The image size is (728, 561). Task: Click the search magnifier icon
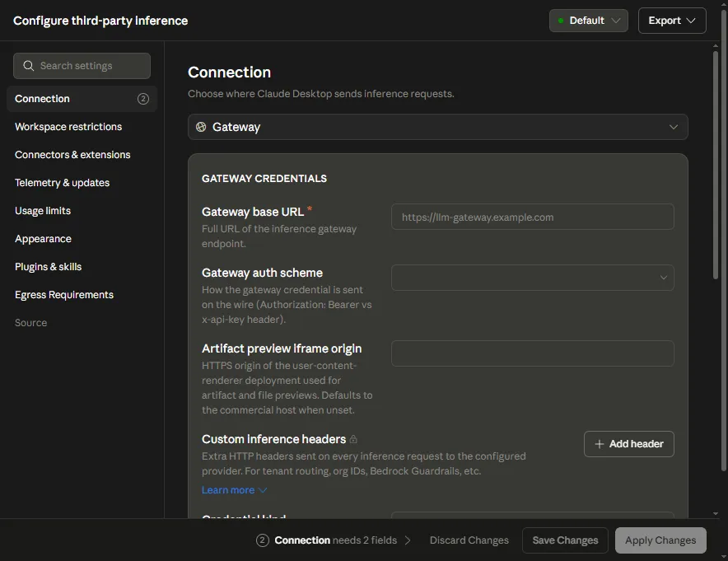point(28,66)
